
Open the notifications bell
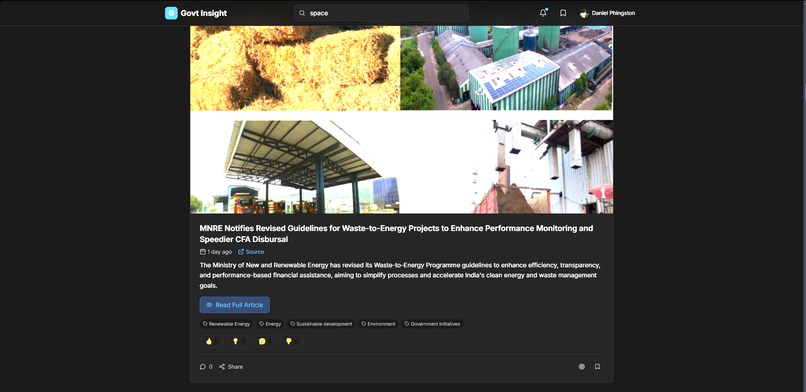pos(543,13)
